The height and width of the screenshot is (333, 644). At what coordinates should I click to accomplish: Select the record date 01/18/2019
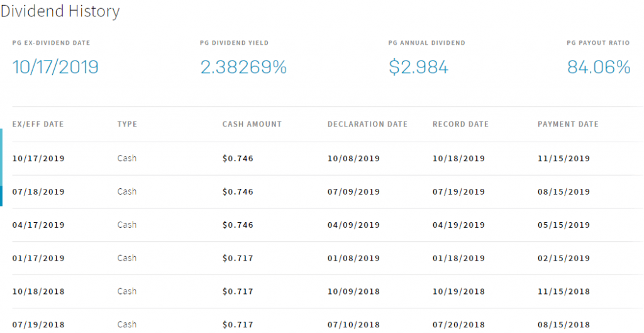click(x=458, y=258)
